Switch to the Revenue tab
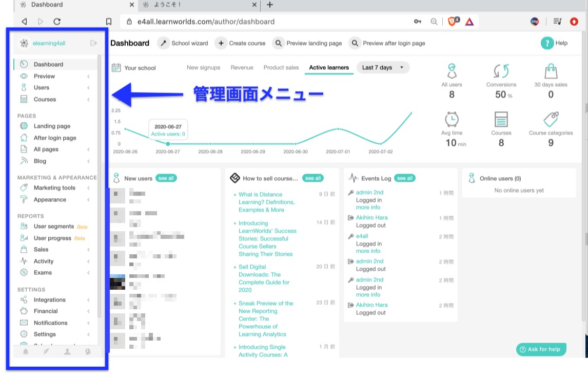The image size is (588, 376). [242, 67]
